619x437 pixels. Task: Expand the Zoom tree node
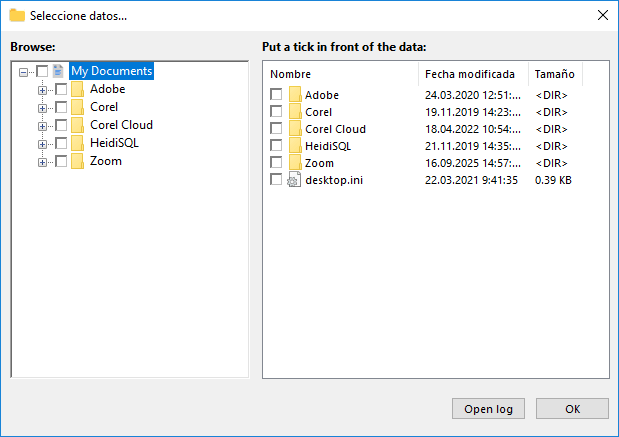coord(42,162)
